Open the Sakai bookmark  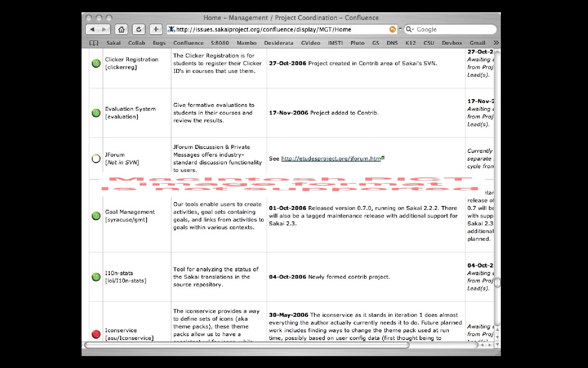(x=113, y=43)
